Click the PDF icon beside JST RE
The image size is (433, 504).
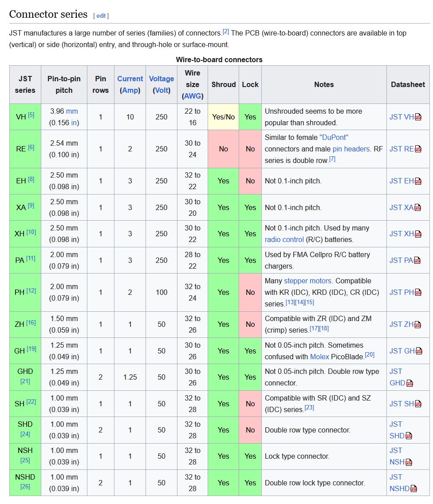click(x=418, y=149)
